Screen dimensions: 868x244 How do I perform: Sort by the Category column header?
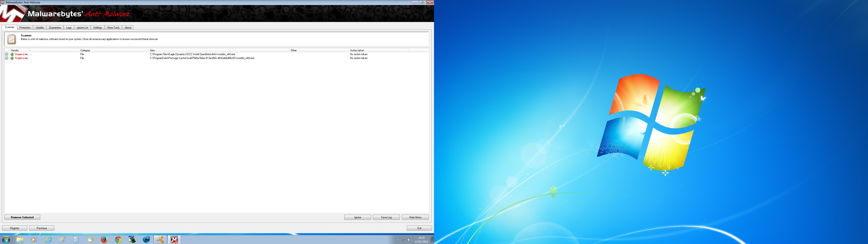114,50
